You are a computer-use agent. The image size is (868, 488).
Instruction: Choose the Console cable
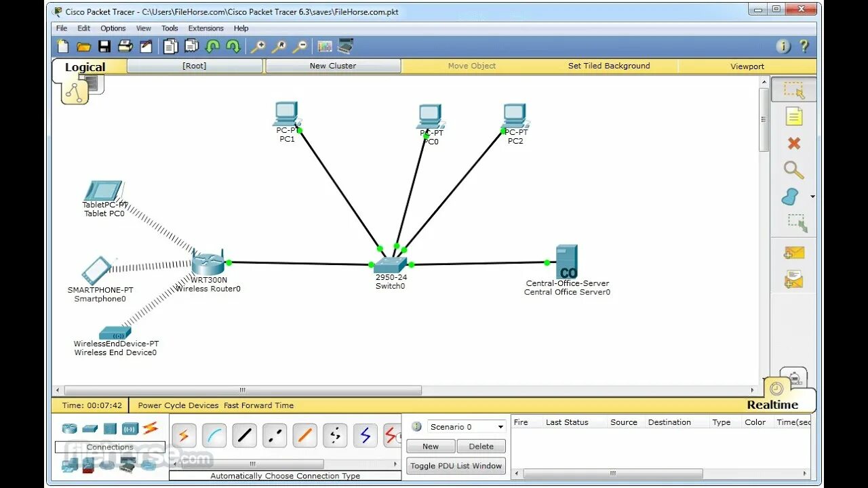(214, 436)
